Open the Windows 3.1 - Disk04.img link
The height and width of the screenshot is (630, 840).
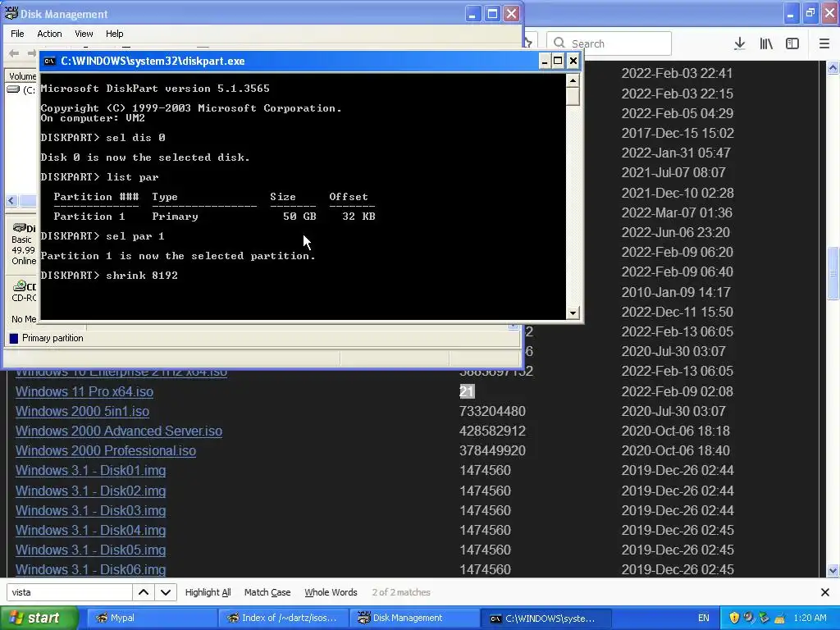click(90, 531)
